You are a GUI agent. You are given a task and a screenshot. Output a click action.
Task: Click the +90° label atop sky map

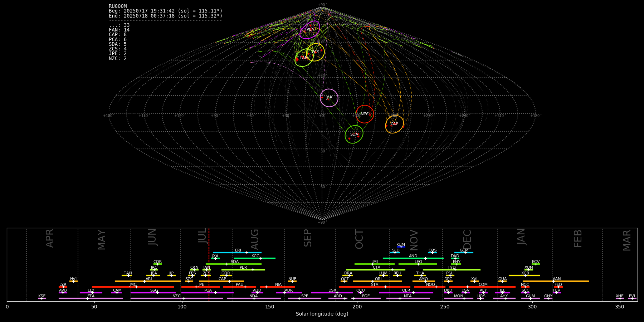(x=322, y=5)
